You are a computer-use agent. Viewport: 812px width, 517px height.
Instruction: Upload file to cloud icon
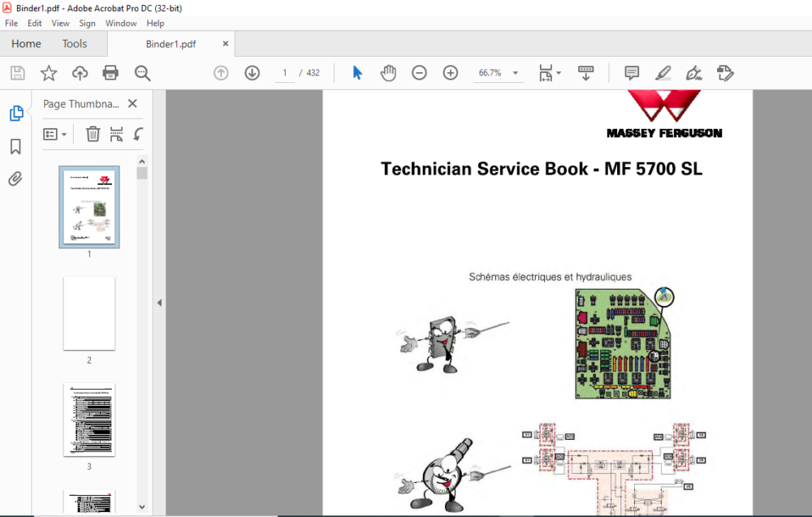pos(80,73)
